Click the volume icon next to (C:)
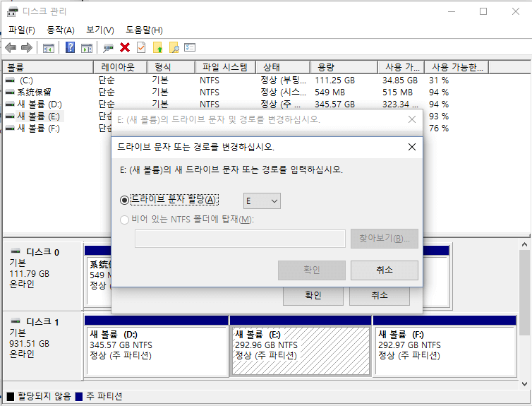 coord(10,80)
